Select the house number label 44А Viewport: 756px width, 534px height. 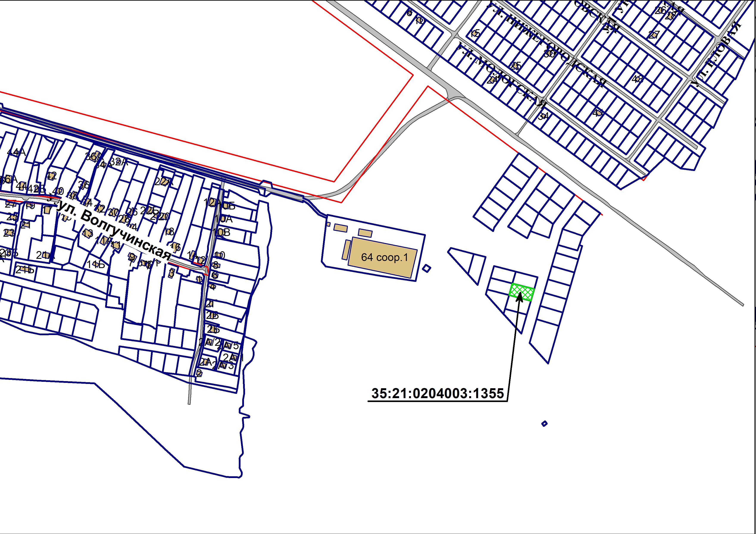[16, 152]
